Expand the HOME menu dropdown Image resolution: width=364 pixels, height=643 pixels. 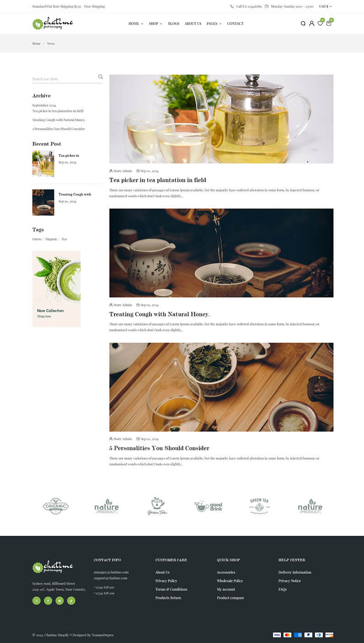[136, 23]
